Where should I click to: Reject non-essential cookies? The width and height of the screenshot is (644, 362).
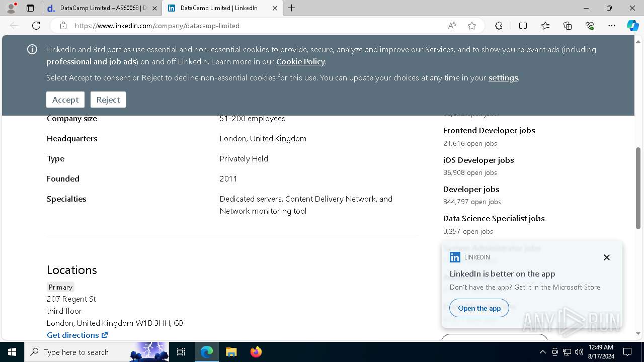tap(108, 100)
